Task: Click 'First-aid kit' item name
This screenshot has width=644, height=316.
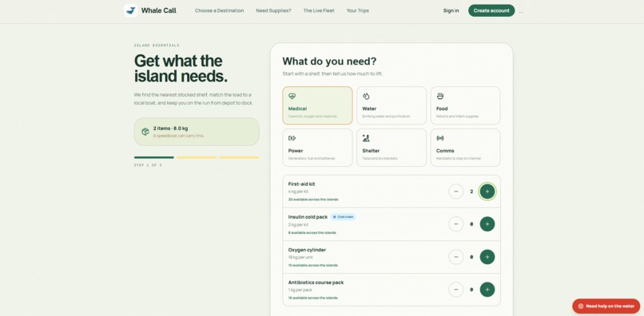Action: point(301,184)
